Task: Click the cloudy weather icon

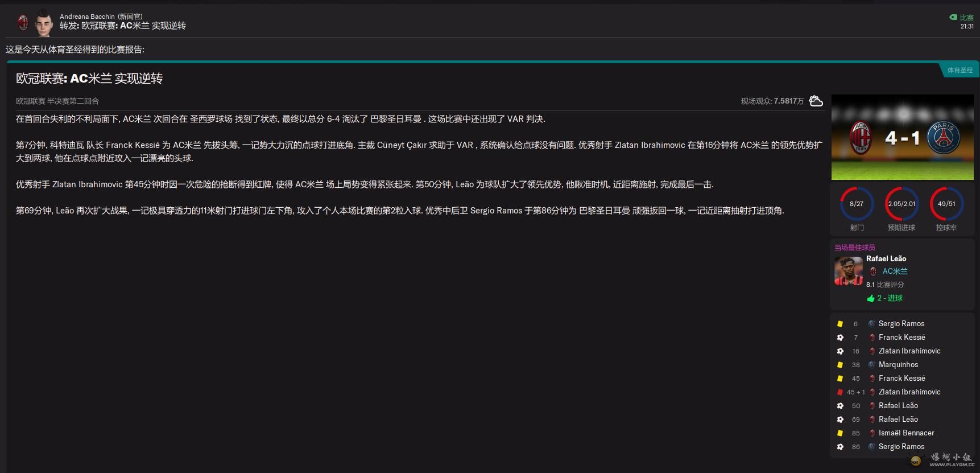Action: pos(816,101)
